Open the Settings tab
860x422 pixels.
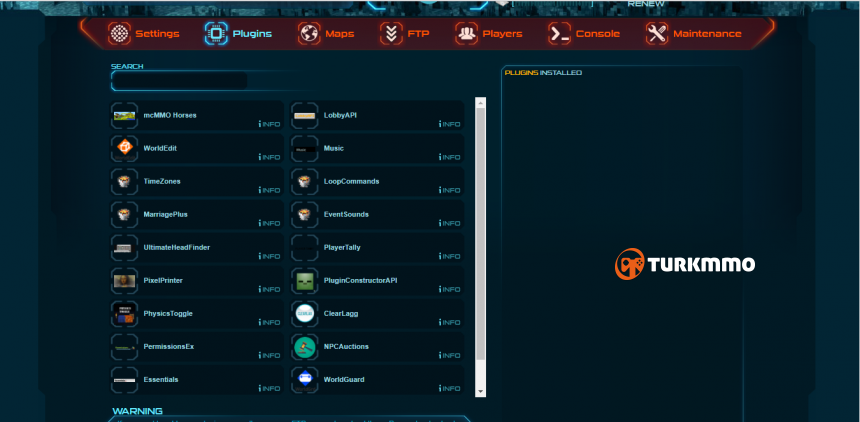(x=144, y=33)
